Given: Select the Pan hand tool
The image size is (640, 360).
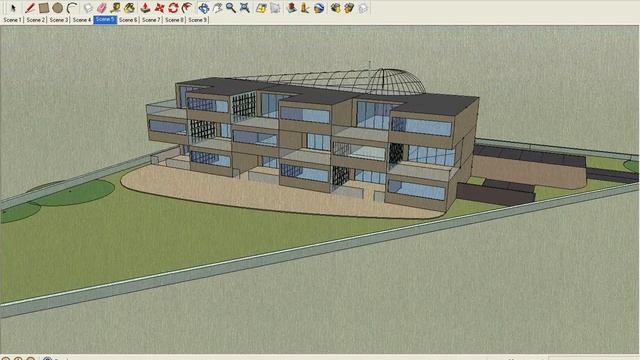Looking at the screenshot, I should (x=217, y=8).
